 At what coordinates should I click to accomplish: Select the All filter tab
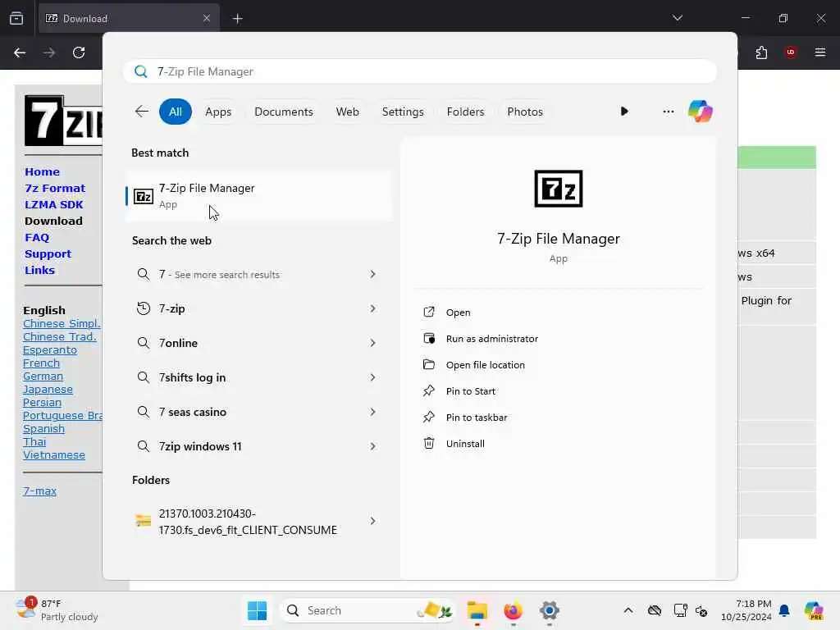click(176, 112)
